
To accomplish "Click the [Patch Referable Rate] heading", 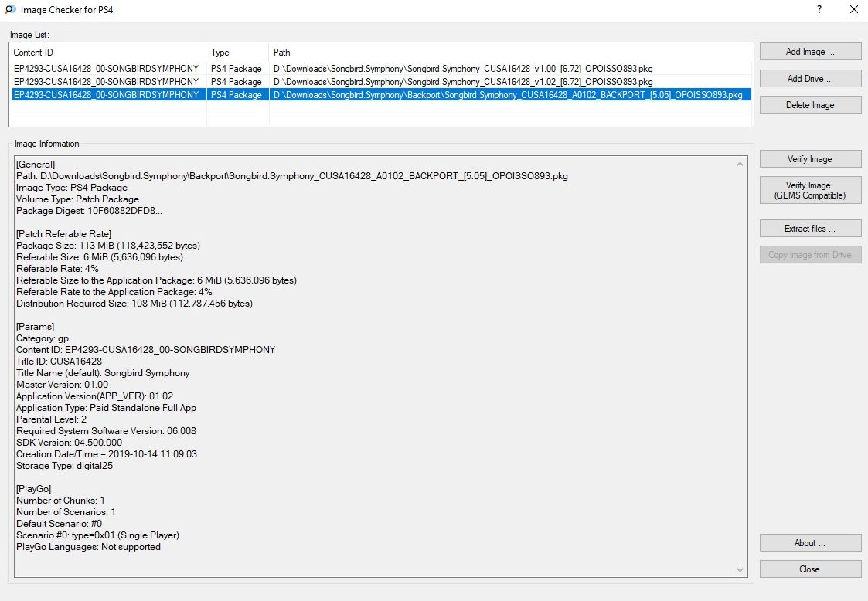I will pyautogui.click(x=63, y=234).
